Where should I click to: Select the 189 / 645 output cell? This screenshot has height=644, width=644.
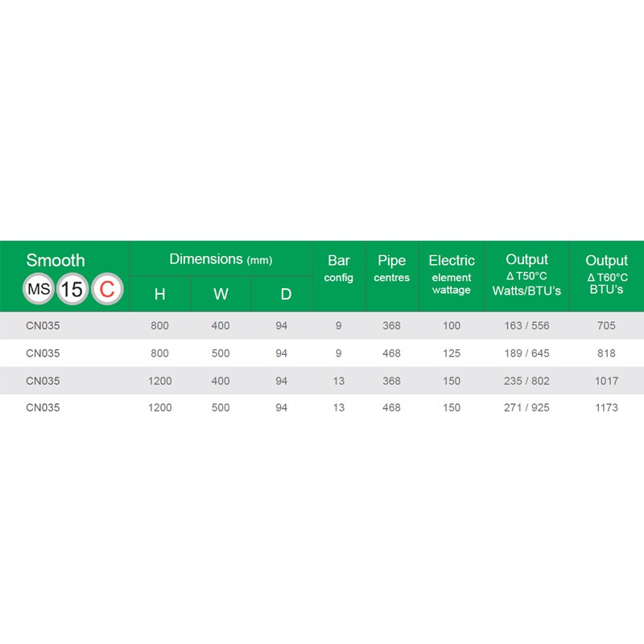(526, 353)
